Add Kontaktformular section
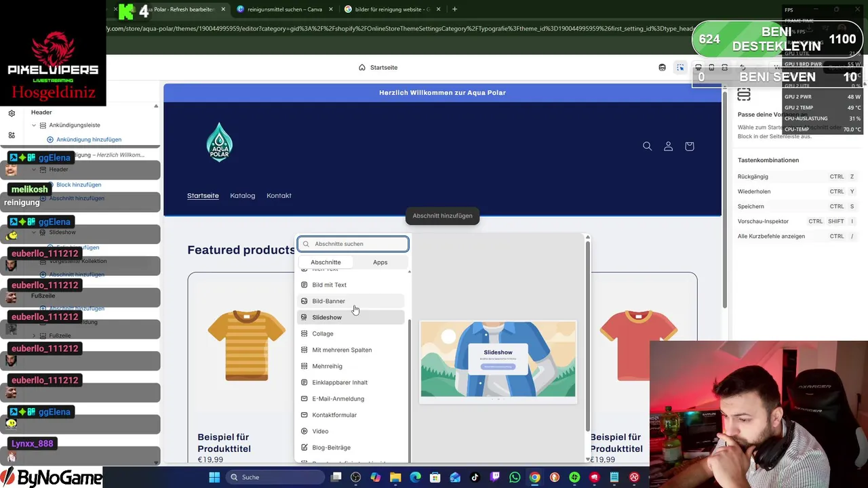 (x=351, y=415)
